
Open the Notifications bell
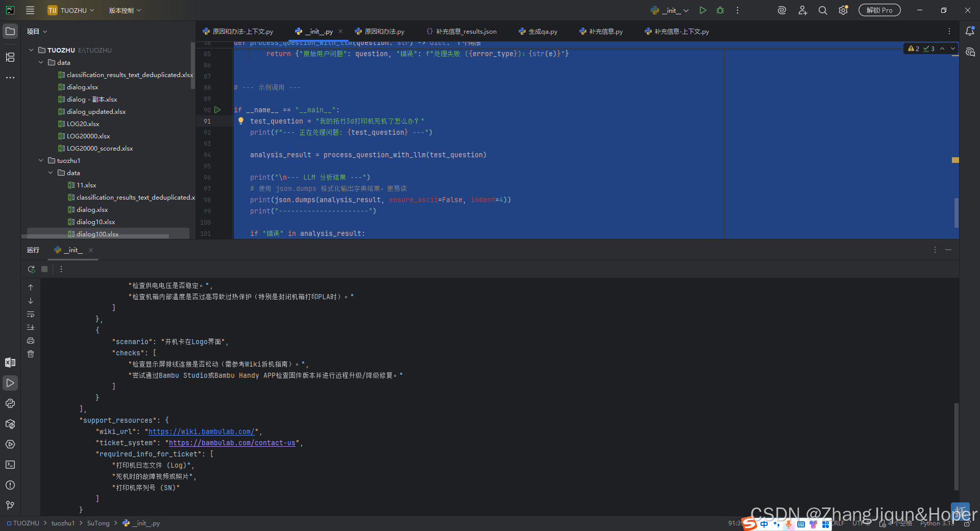tap(970, 32)
